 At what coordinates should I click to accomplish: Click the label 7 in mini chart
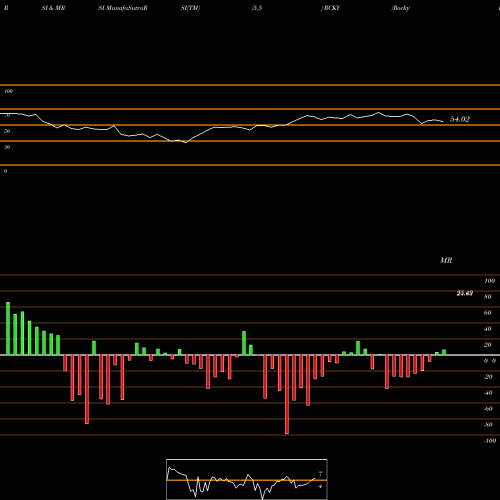click(x=320, y=473)
